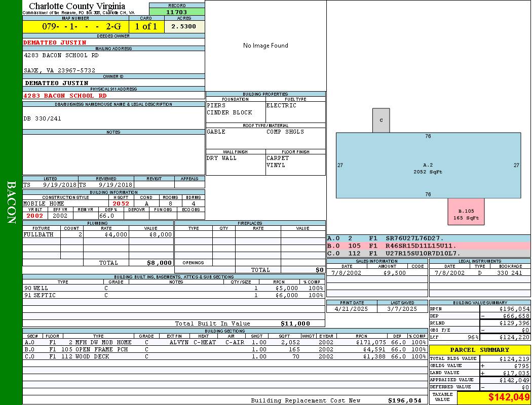Select the pink B.105 165 SqFt sketch block
532x405 pixels.
coord(466,212)
